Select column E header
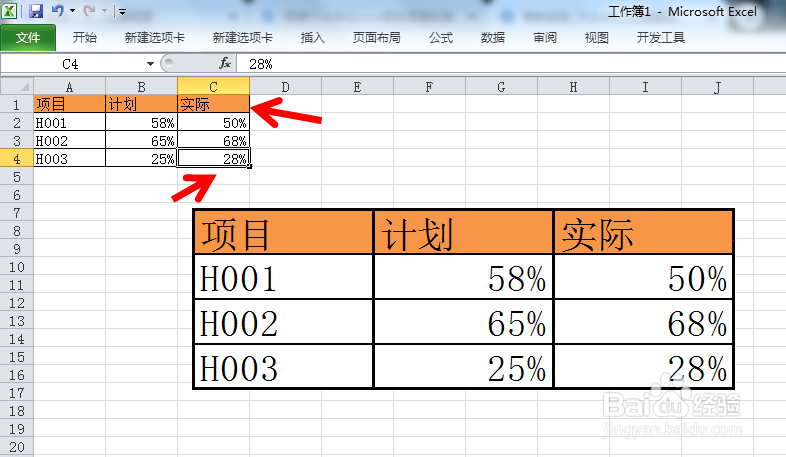 click(357, 87)
